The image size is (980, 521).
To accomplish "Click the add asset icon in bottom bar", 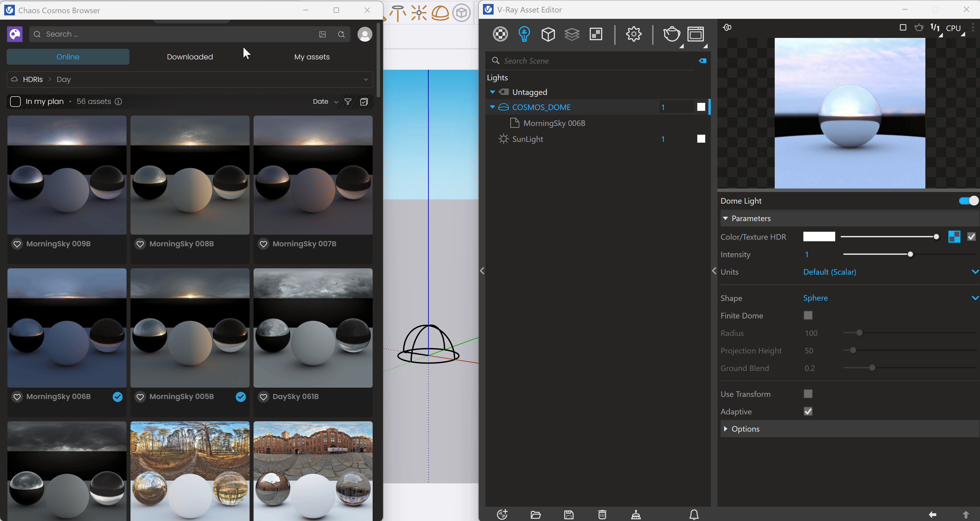I will click(x=502, y=515).
